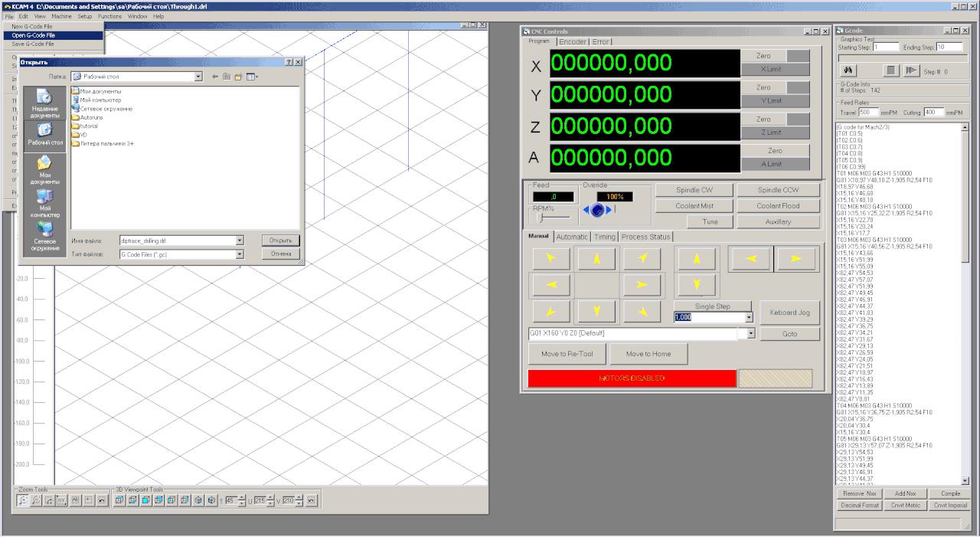
Task: Open view menu icon in Open dialog
Action: point(252,77)
